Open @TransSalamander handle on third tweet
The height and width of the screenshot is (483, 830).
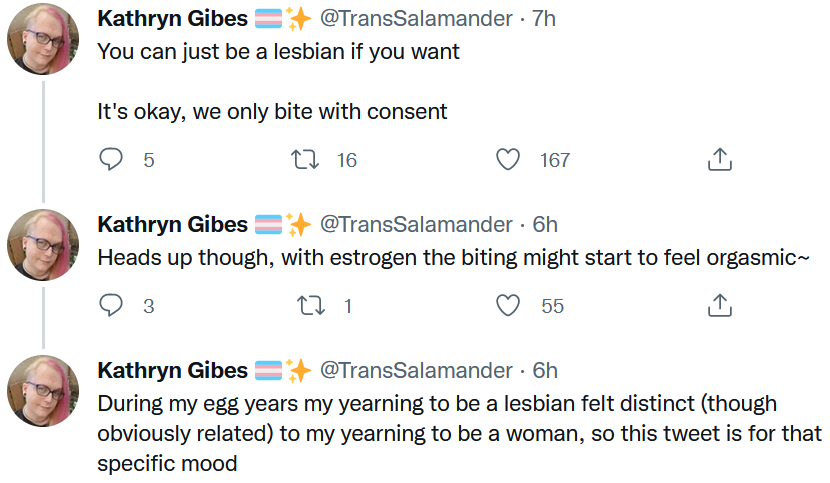[416, 371]
